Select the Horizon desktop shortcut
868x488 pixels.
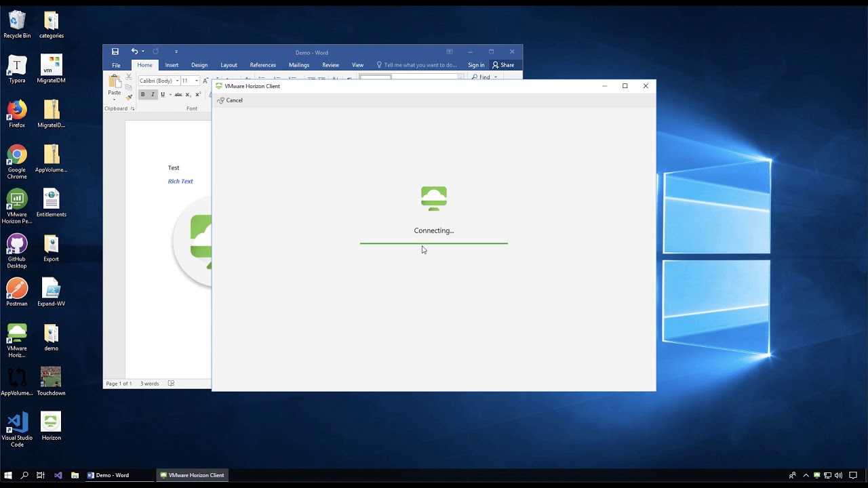point(52,426)
